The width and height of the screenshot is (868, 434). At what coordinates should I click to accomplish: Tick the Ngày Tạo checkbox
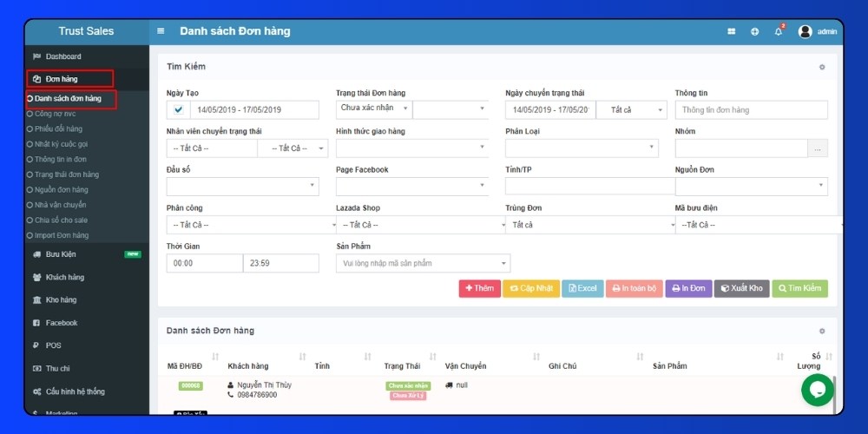point(178,109)
